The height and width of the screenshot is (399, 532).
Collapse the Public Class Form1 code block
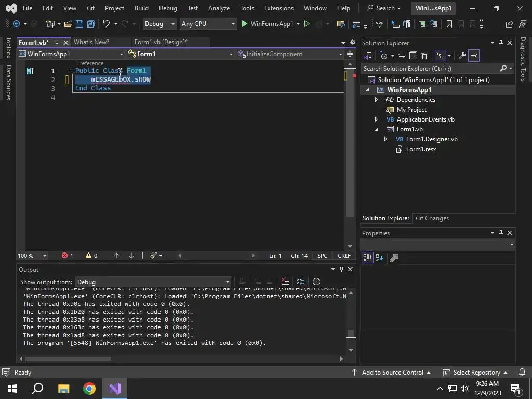pyautogui.click(x=72, y=71)
